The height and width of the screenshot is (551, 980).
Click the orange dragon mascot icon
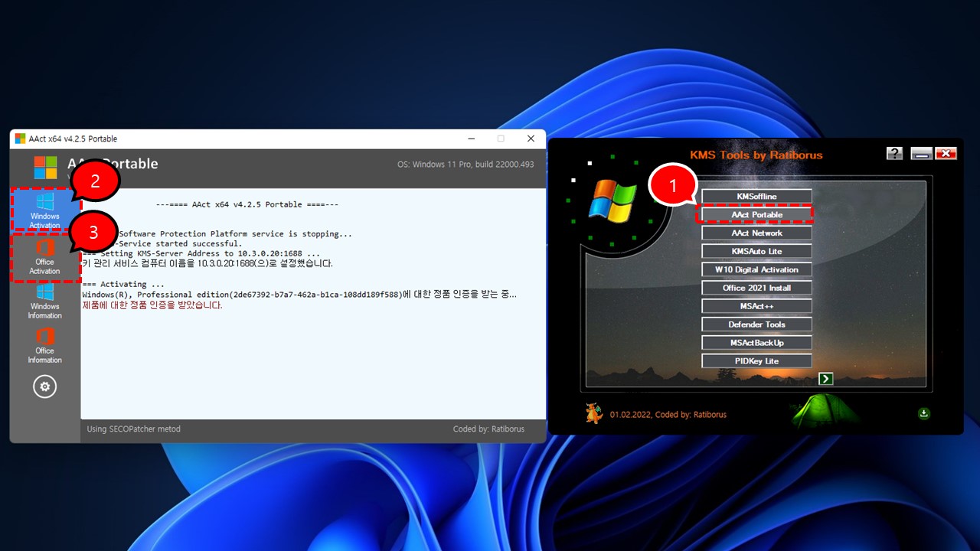(594, 413)
